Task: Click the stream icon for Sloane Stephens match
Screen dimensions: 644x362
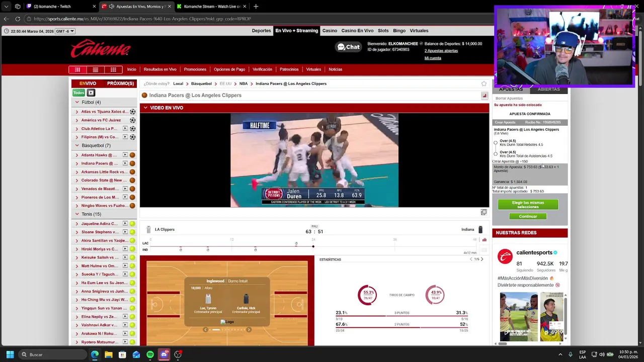Action: 125,232
